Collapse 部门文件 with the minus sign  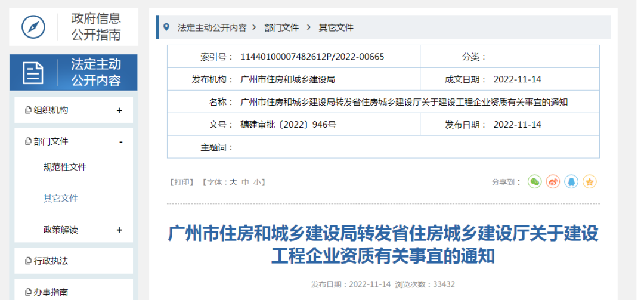point(120,142)
